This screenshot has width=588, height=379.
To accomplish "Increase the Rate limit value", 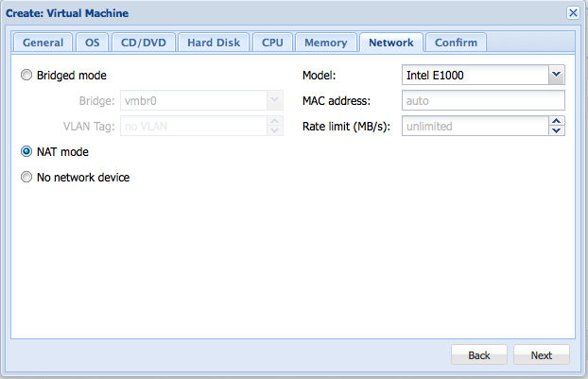I will point(557,121).
